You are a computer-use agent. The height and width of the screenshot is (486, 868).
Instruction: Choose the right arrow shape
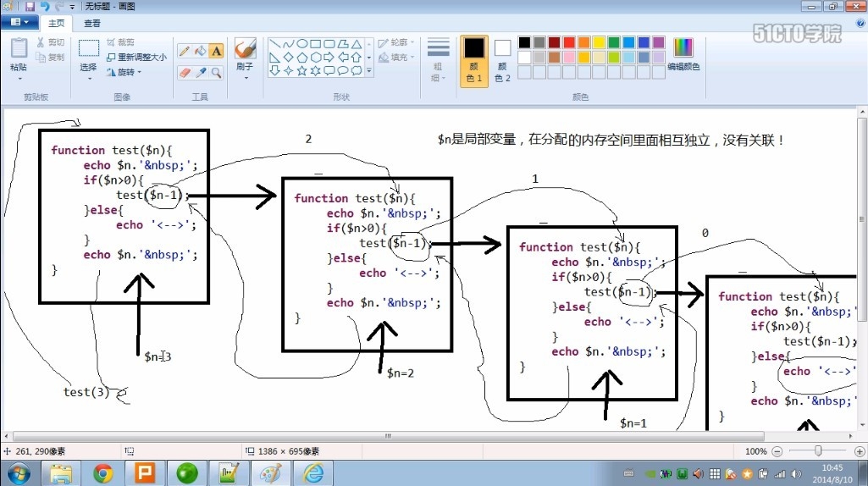pos(329,57)
